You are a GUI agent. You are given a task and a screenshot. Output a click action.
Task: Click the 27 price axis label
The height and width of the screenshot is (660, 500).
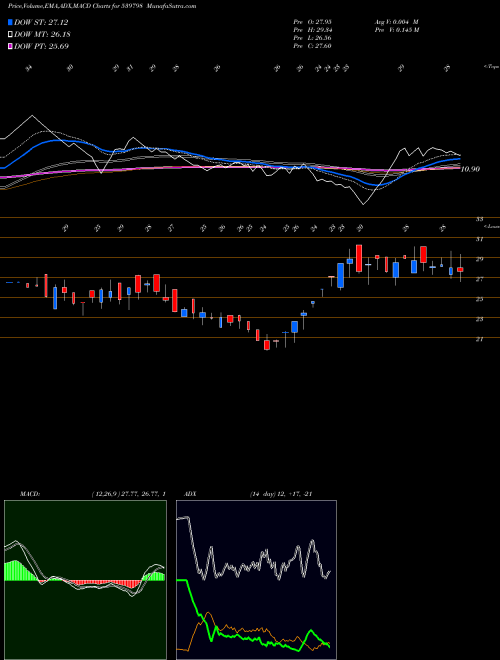click(479, 279)
